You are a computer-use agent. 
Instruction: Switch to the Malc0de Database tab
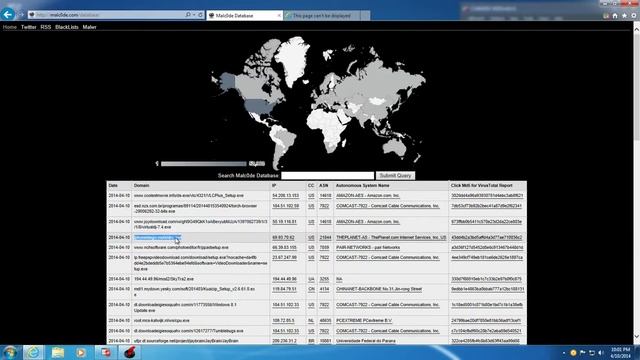coord(244,16)
